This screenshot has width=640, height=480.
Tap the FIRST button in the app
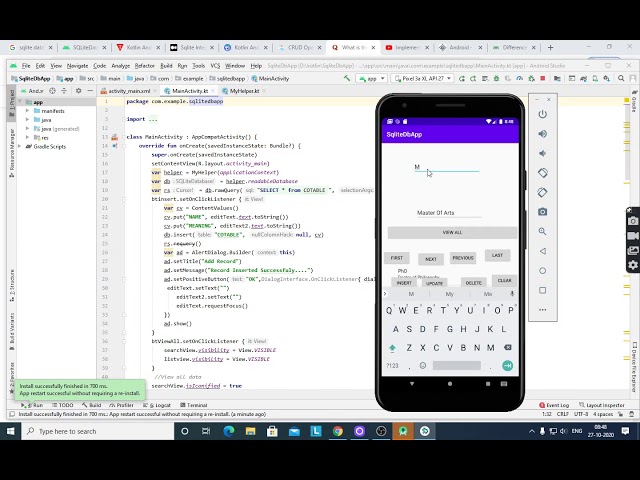397,258
